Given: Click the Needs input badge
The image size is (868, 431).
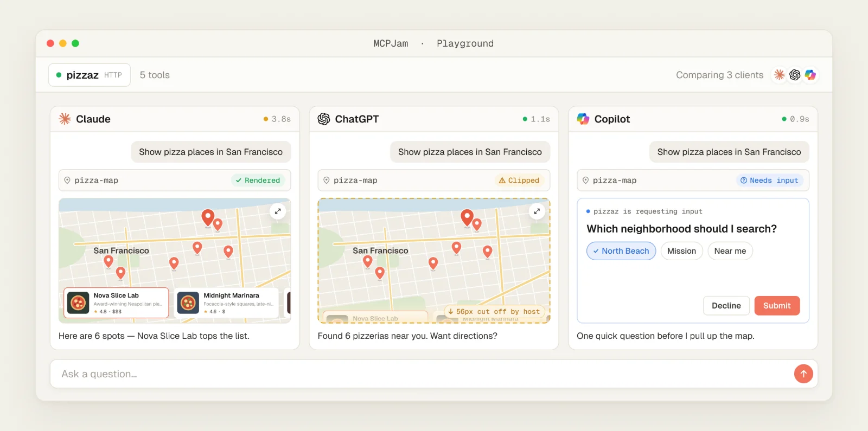Looking at the screenshot, I should [769, 180].
